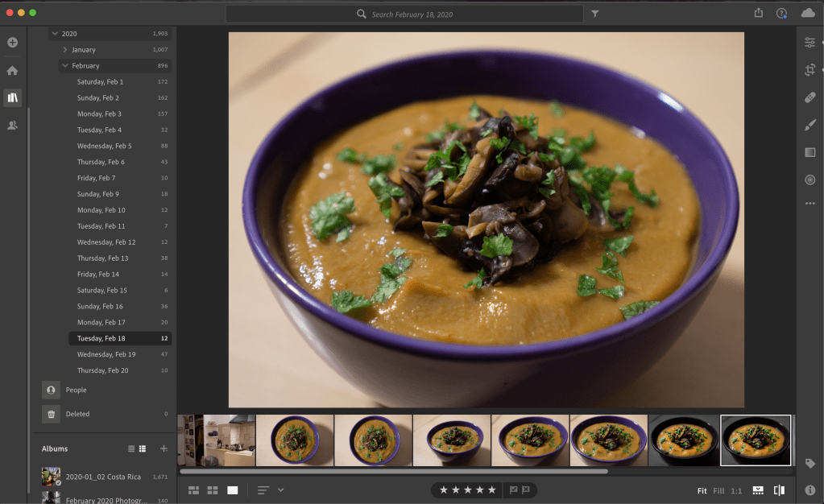
Task: Expand the January month folder
Action: 65,50
